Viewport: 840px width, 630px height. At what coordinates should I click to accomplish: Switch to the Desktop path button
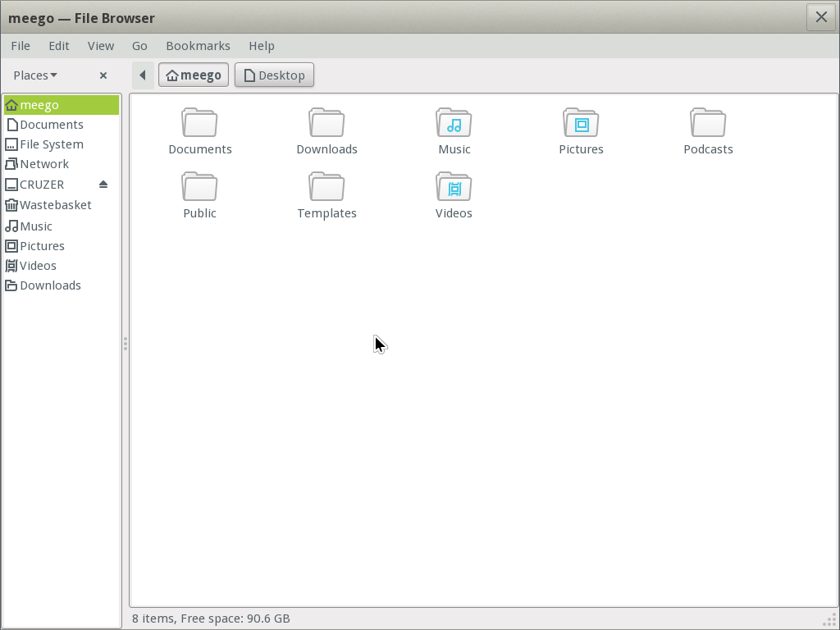coord(274,75)
